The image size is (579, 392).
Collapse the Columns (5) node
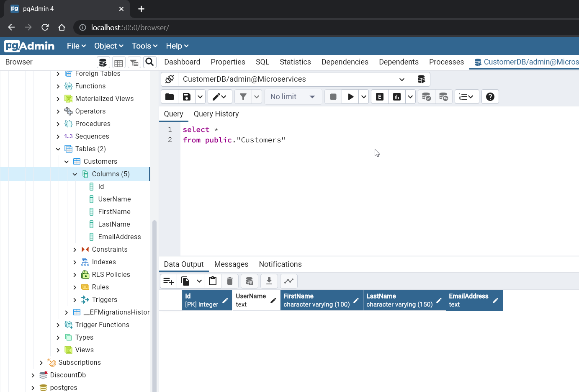click(75, 174)
